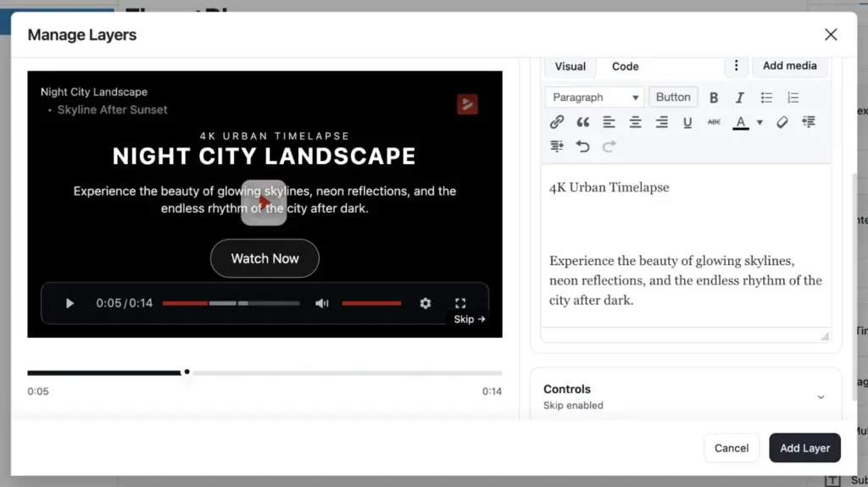Insert a numbered list
Screen dimensions: 868x487
(x=793, y=97)
